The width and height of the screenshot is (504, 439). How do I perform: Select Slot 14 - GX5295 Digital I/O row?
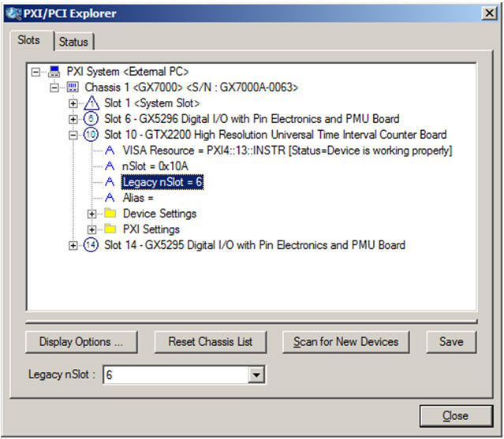tap(255, 245)
